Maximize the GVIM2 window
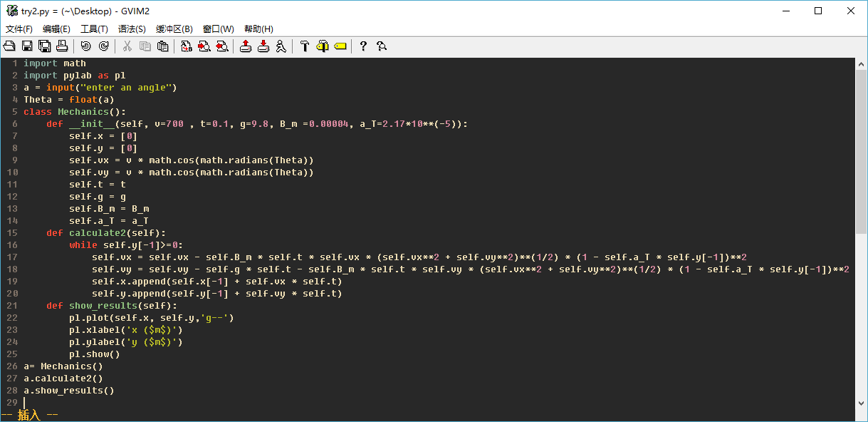868x422 pixels. click(818, 11)
